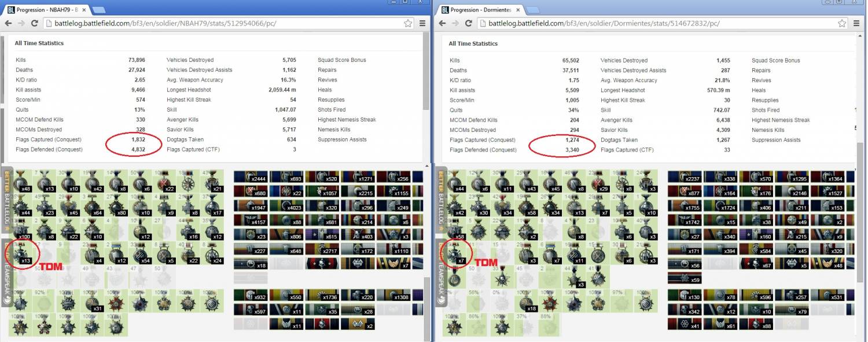Bookmark the NBAH79 page with the star
Viewport: 868px width, 342px height.
(x=408, y=23)
